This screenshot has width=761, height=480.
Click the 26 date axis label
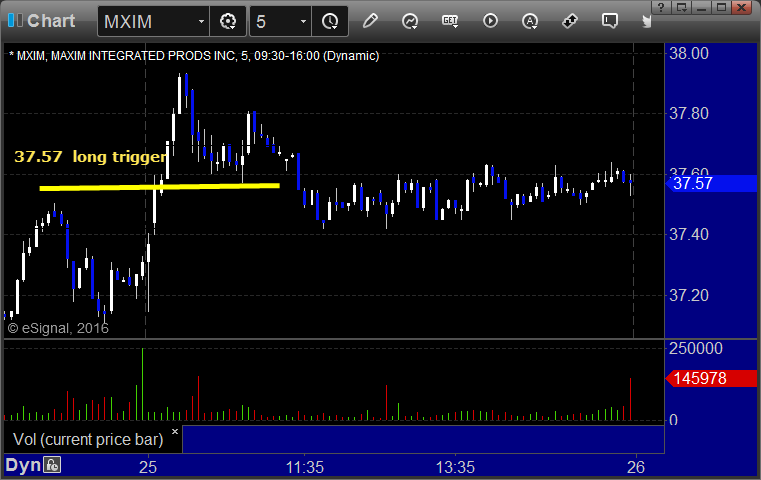coord(636,467)
